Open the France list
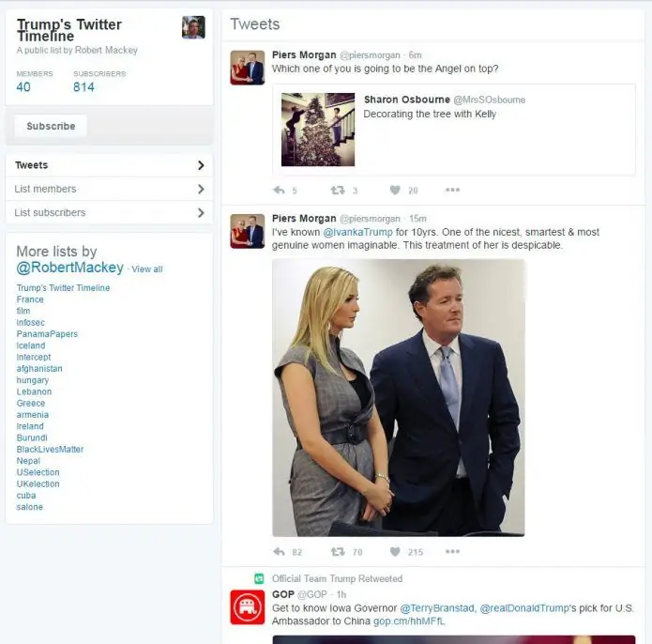652x644 pixels. 30,299
